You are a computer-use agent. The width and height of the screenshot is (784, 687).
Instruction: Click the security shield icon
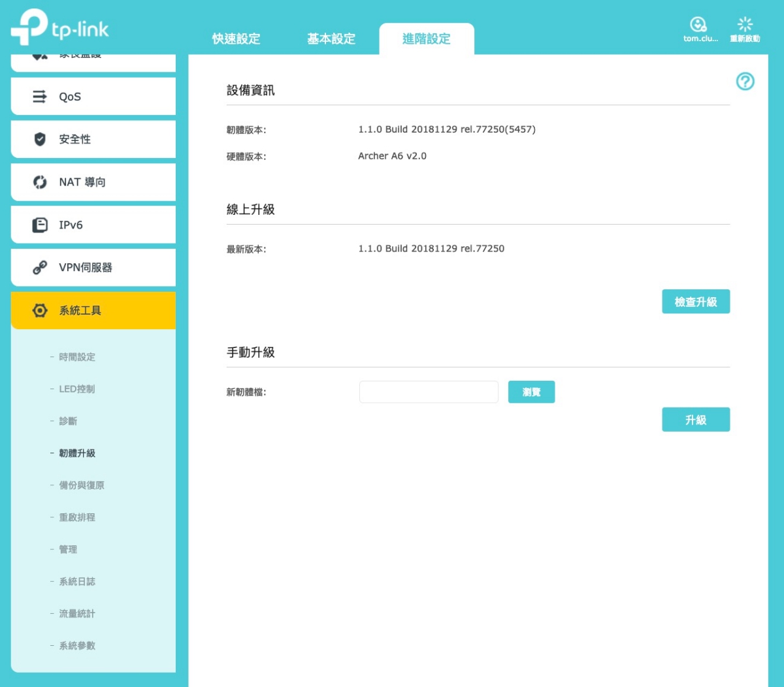(x=40, y=139)
